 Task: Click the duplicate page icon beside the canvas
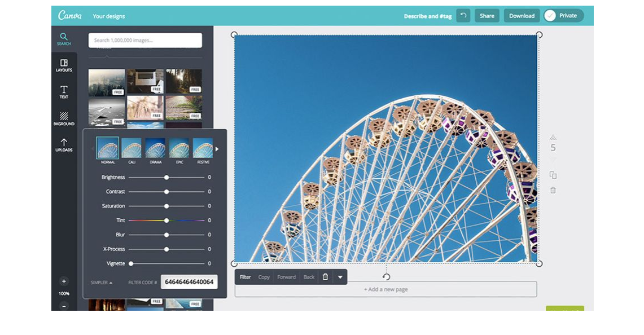point(553,175)
